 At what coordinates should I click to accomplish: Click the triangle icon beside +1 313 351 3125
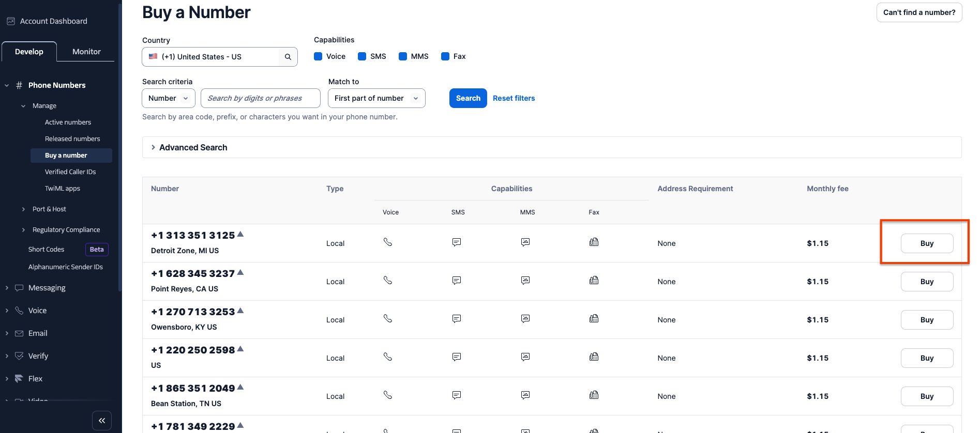[x=240, y=234]
